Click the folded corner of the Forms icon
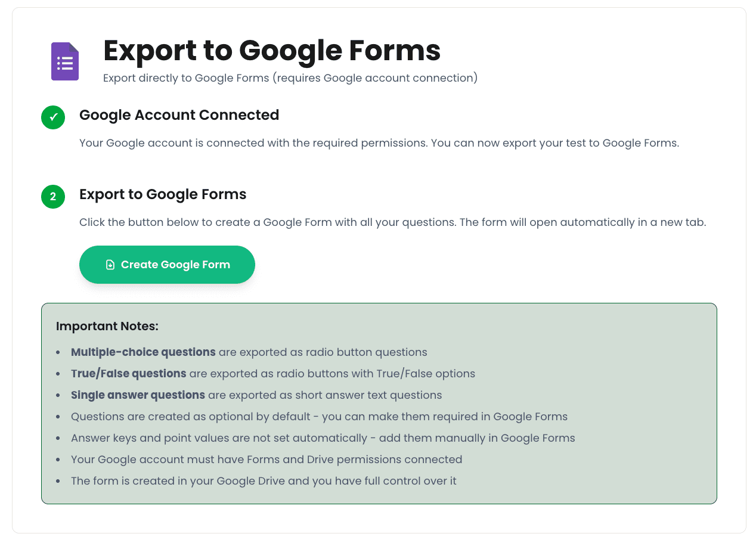This screenshot has width=756, height=546. tap(74, 49)
